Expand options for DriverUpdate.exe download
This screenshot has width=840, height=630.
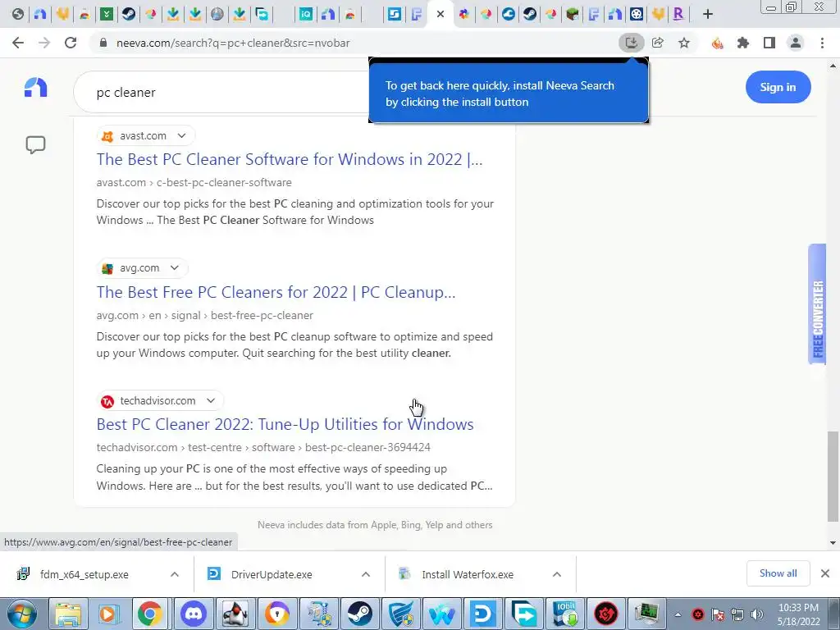pyautogui.click(x=366, y=574)
